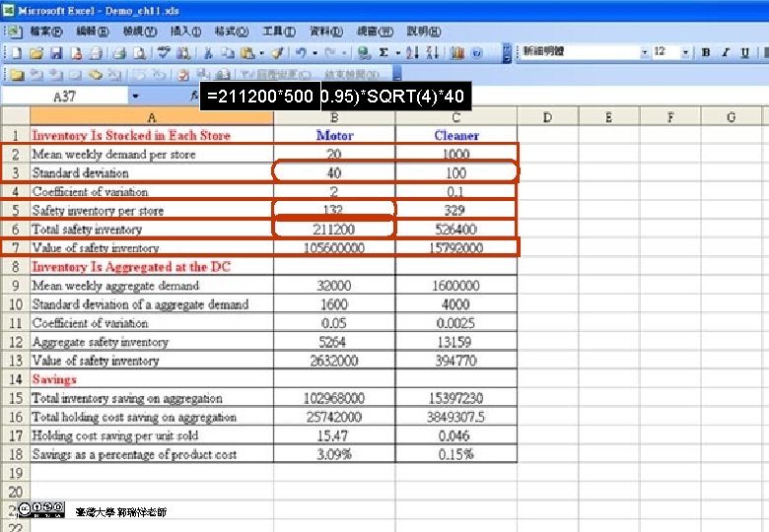
Task: Click 'Inventory Is Aggregated at the DC' heading
Action: [x=152, y=266]
